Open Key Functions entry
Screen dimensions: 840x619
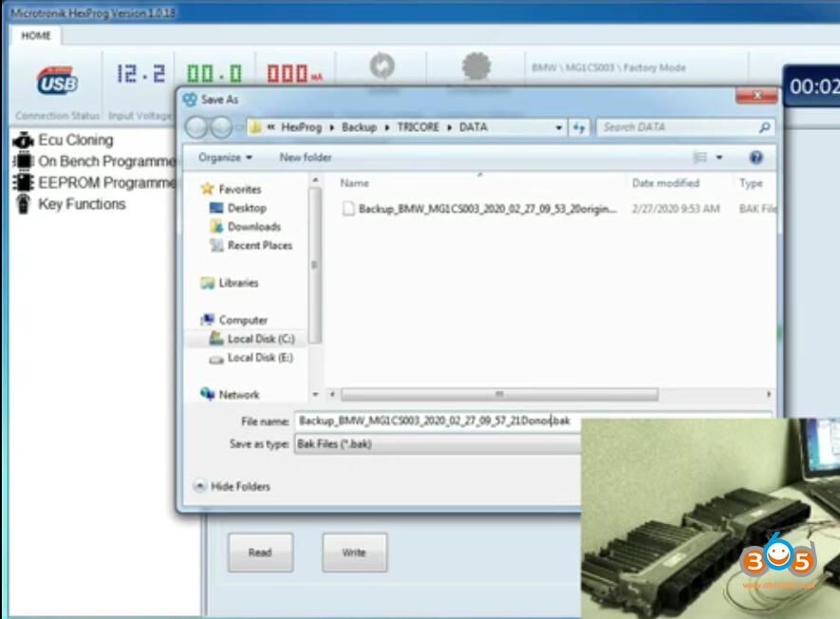coord(82,204)
